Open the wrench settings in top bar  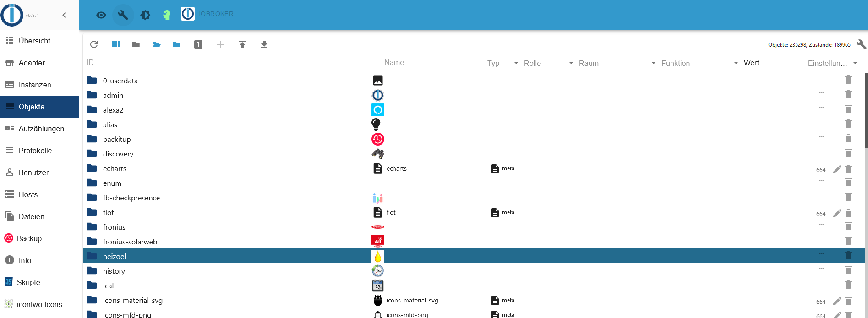pyautogui.click(x=123, y=15)
